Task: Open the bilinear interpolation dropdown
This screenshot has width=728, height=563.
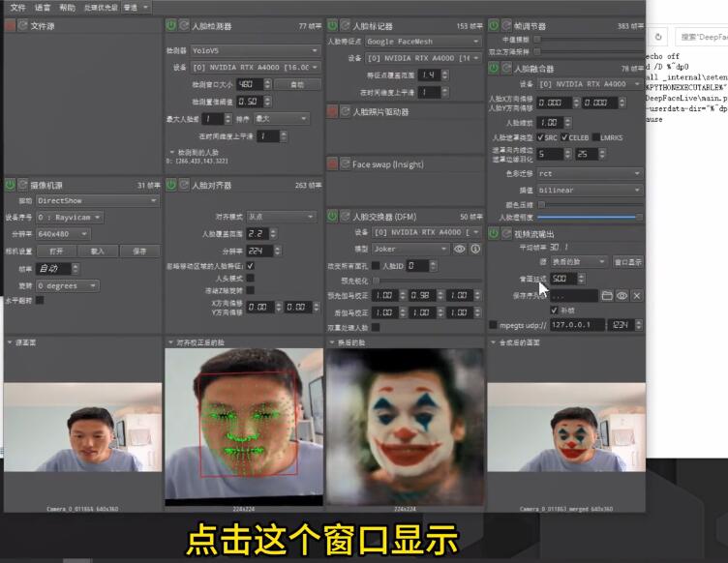Action: tap(591, 191)
